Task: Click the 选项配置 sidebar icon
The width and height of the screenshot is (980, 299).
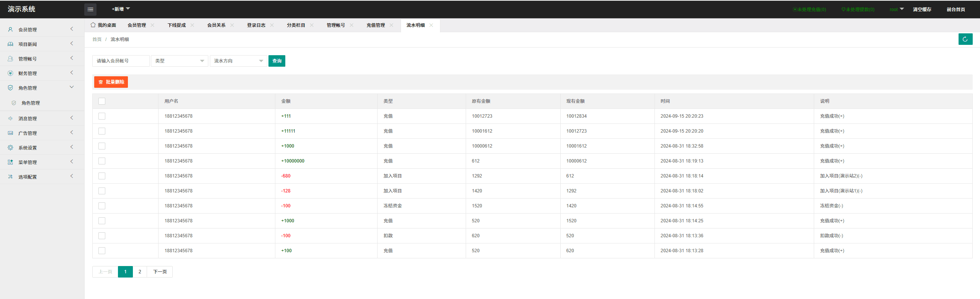Action: 10,177
